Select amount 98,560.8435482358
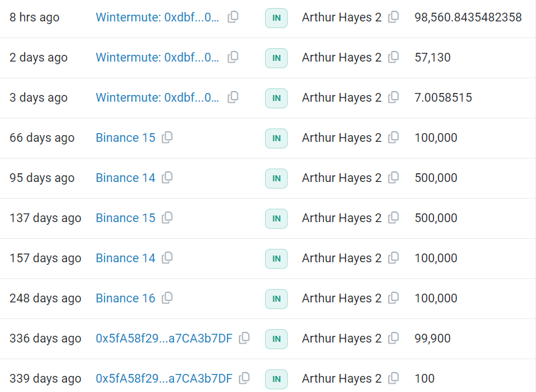This screenshot has height=392, width=536. (x=468, y=17)
